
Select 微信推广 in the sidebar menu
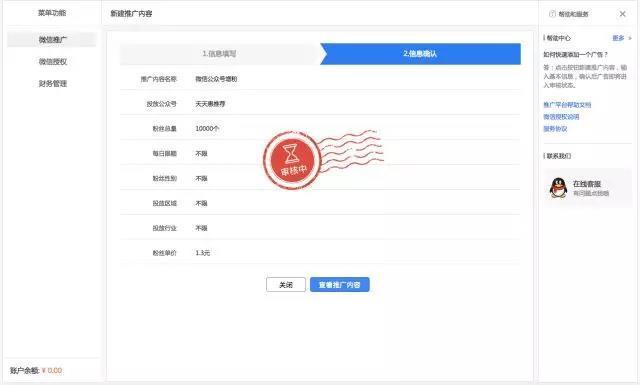coord(52,40)
